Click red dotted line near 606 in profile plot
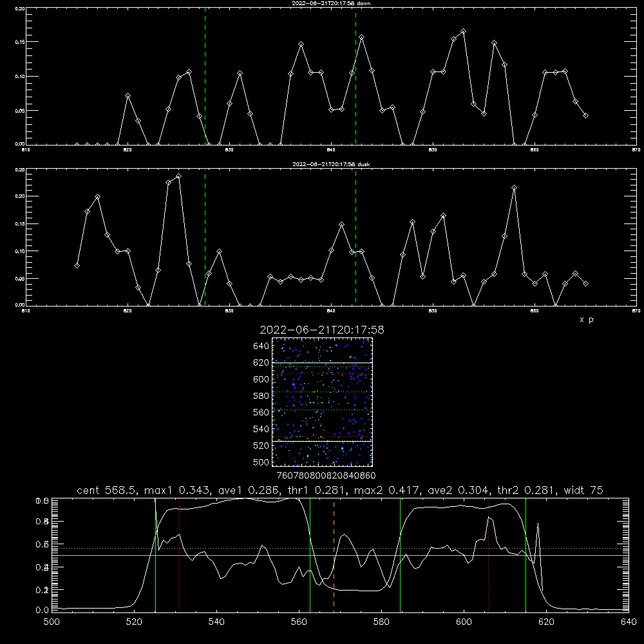Screen dimensions: 644x644 click(488, 556)
